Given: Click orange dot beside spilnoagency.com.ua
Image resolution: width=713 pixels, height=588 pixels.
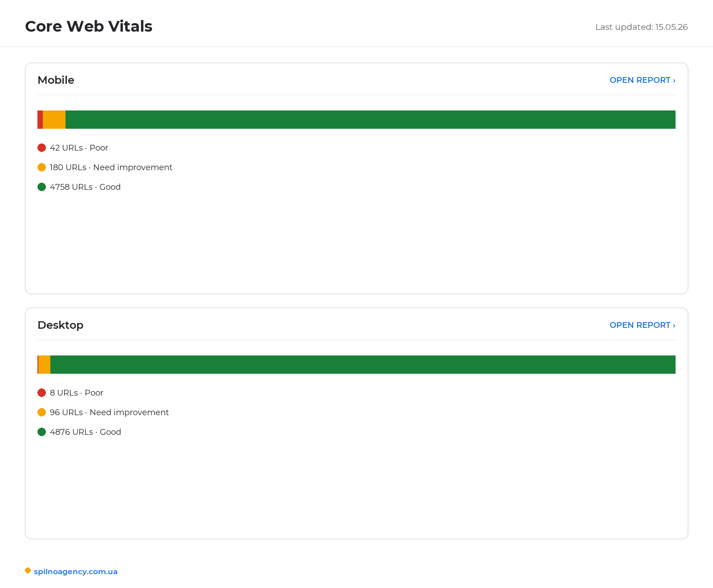Looking at the screenshot, I should pos(28,571).
